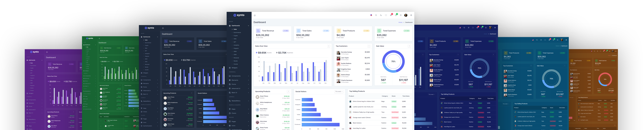Open the Sale Value options menu in the white dashboard

[409, 46]
